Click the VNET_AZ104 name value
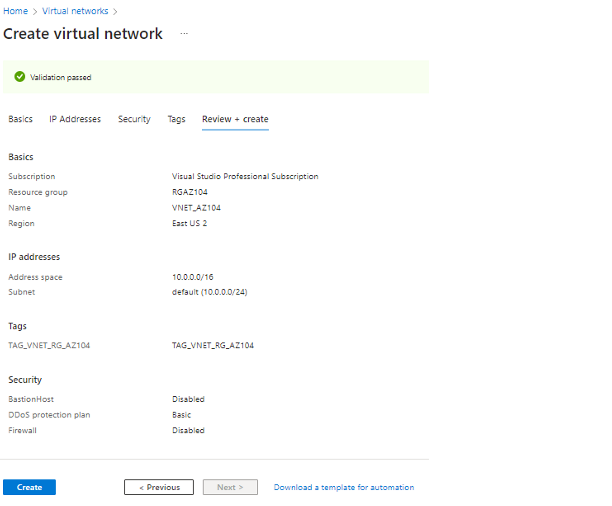 (x=196, y=208)
